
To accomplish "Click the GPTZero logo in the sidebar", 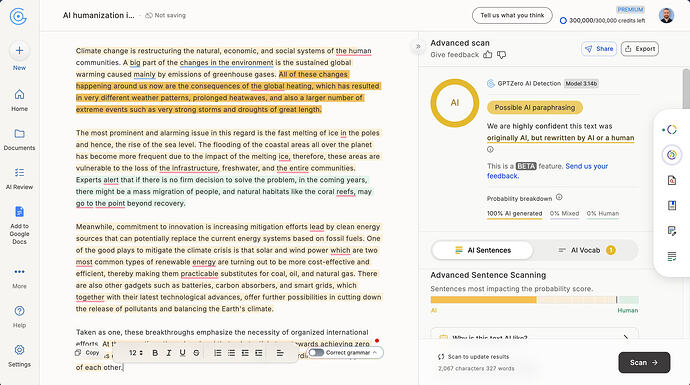I will [x=18, y=17].
